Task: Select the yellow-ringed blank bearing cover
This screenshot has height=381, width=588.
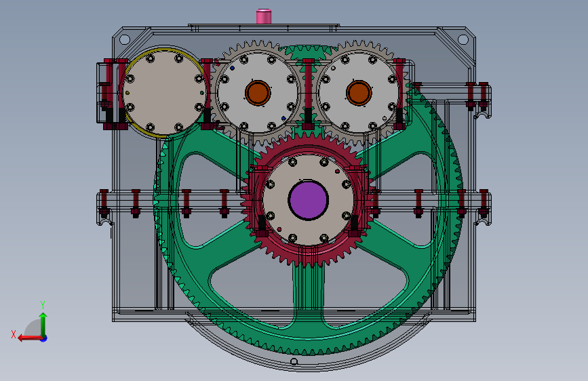Action: [164, 93]
